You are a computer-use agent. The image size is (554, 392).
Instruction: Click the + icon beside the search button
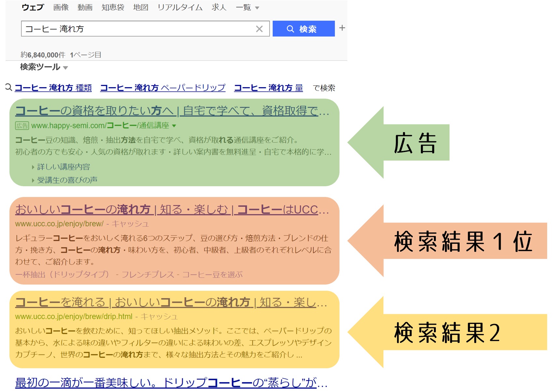(342, 28)
